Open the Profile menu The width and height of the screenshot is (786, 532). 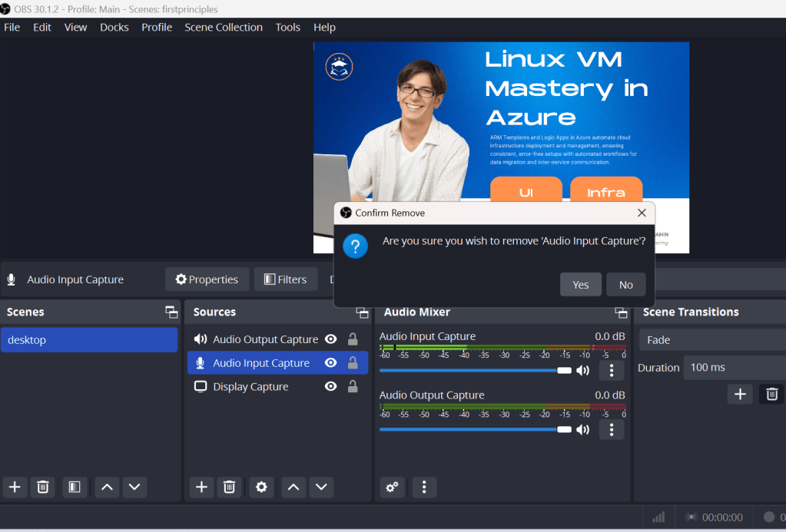pos(157,27)
